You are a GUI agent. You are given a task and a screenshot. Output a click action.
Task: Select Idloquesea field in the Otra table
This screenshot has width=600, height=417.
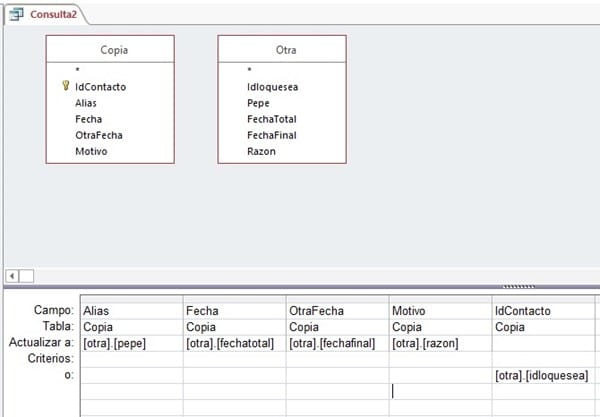tap(273, 87)
